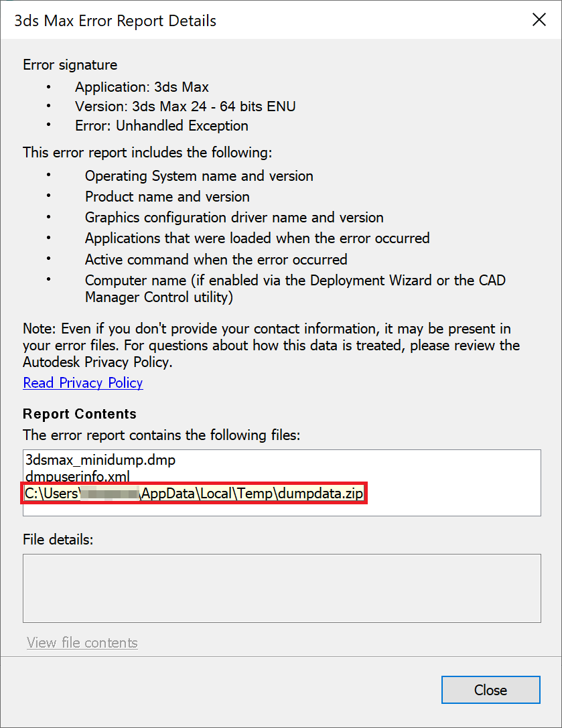Click the Error signature label
562x728 pixels.
(x=70, y=65)
